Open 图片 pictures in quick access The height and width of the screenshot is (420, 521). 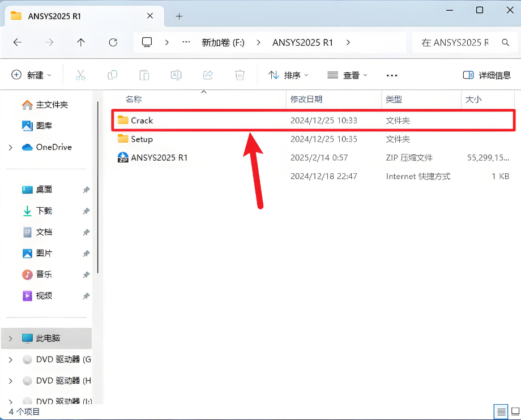[37, 254]
